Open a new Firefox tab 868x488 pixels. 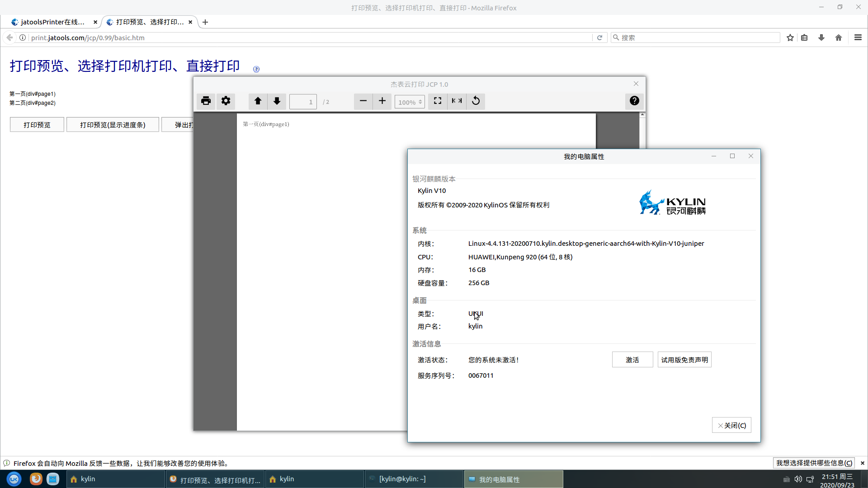tap(205, 22)
